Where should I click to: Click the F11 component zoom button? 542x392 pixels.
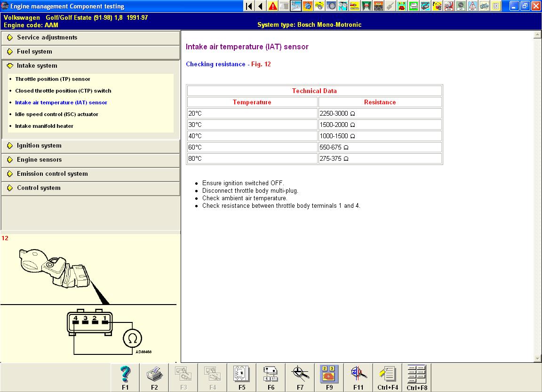tap(358, 377)
